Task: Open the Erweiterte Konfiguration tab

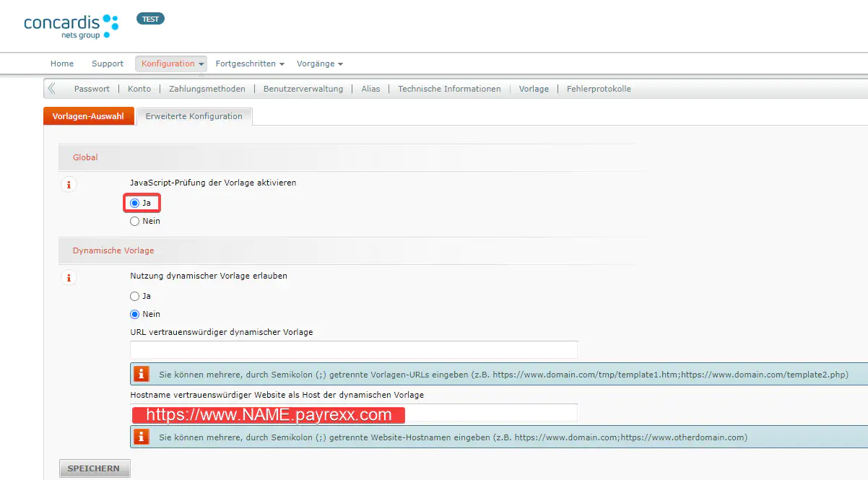Action: point(194,116)
